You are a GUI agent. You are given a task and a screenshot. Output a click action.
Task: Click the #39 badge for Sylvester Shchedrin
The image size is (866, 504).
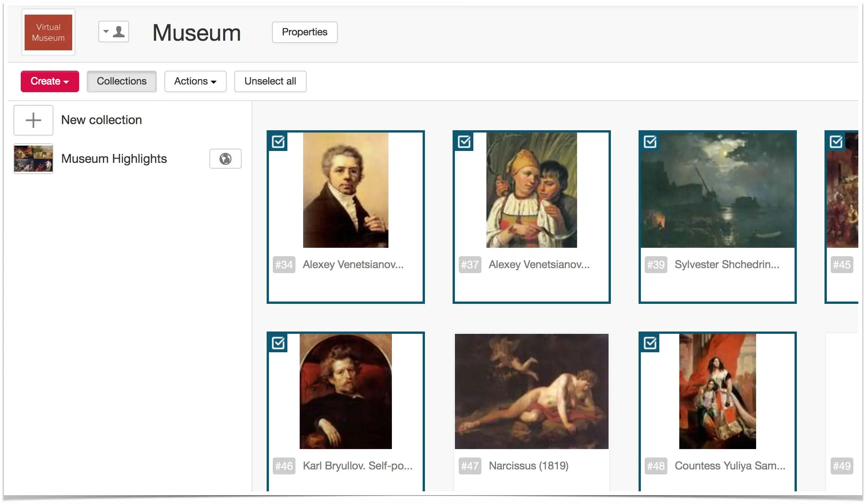pos(656,265)
